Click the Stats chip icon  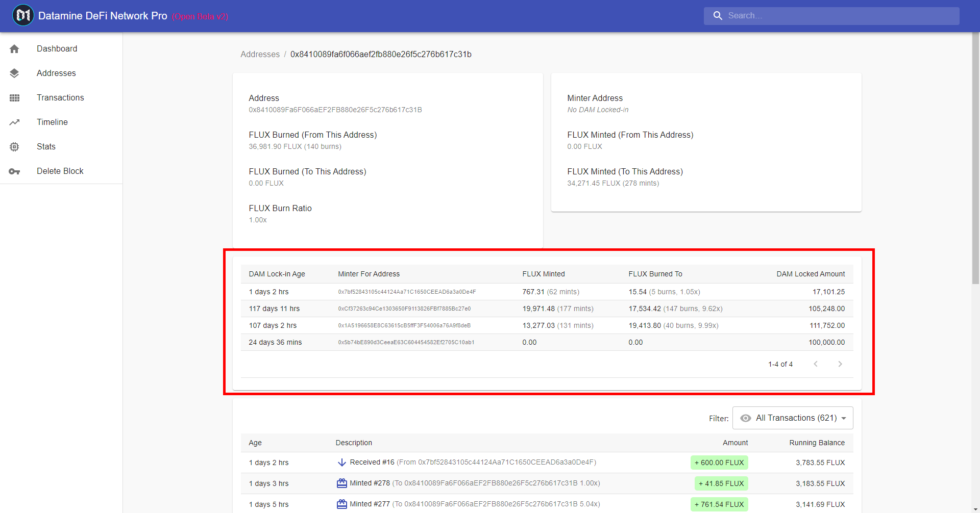[14, 147]
